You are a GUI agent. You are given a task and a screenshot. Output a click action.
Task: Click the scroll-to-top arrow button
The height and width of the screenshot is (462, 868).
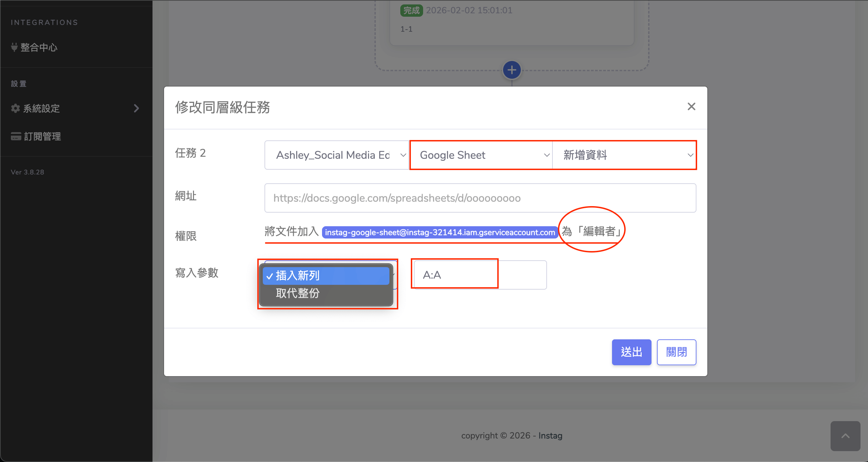[845, 436]
